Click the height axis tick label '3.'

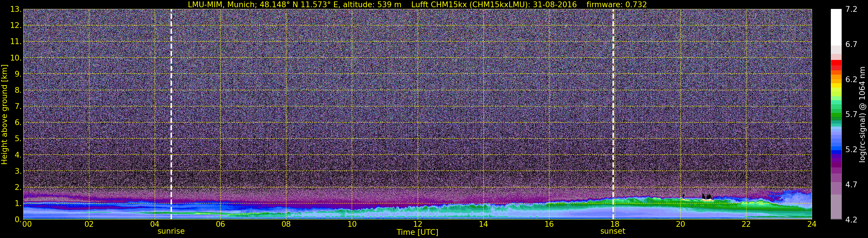click(x=18, y=171)
